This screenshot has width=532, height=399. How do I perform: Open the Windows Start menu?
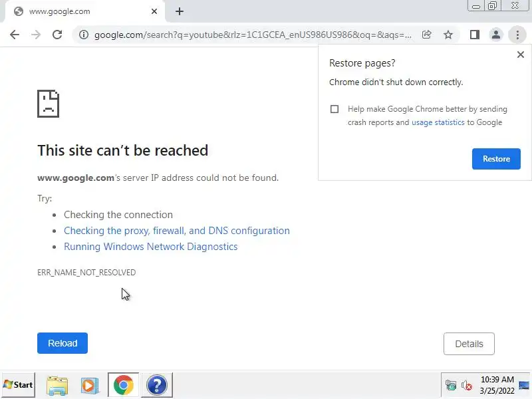pyautogui.click(x=19, y=385)
